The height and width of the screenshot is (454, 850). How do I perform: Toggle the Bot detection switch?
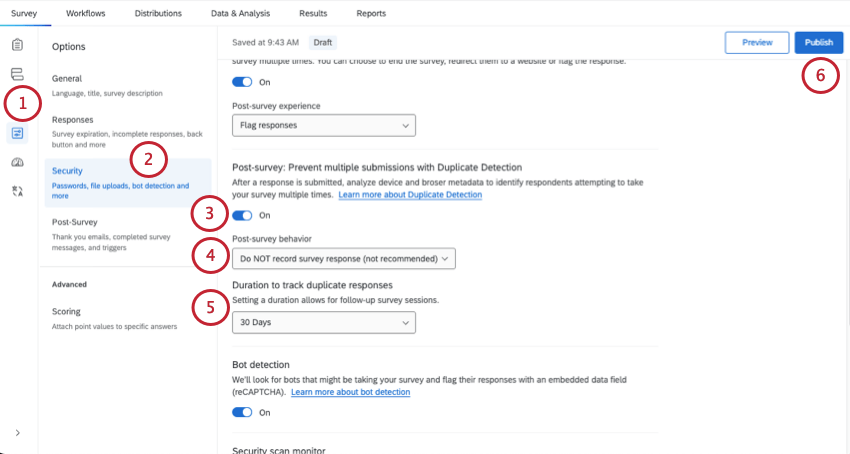pos(242,412)
